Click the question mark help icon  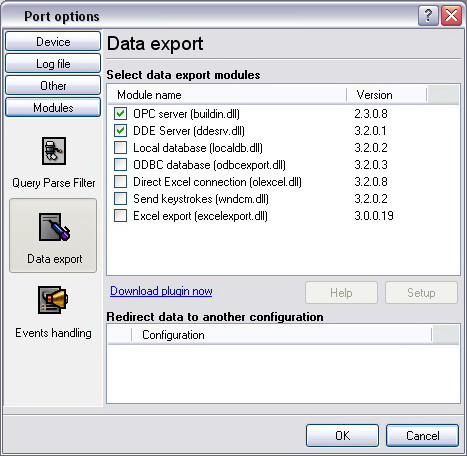pyautogui.click(x=428, y=15)
